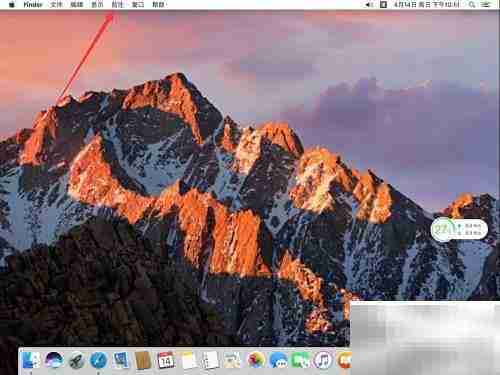The height and width of the screenshot is (375, 500).
Task: Open the 前往 (Go) menu
Action: click(117, 5)
